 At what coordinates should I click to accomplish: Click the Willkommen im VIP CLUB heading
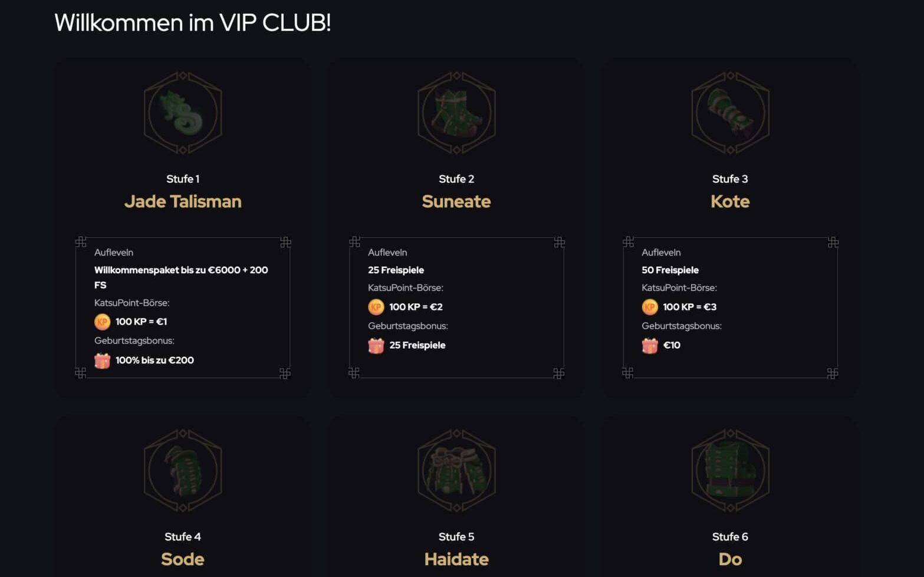(x=193, y=23)
